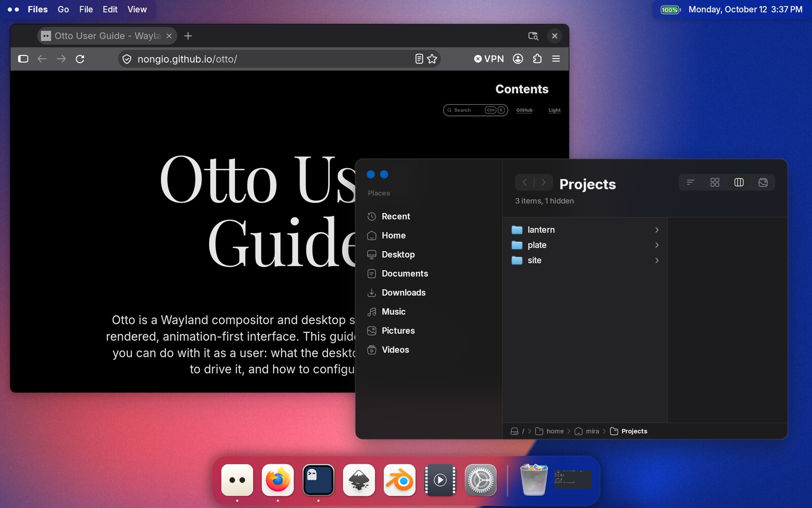
Task: Open a new tab with plus button
Action: (188, 36)
